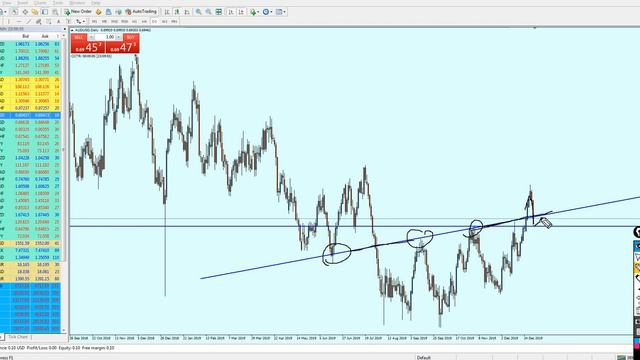Select the bid value 1551.59

pyautogui.click(x=22, y=243)
